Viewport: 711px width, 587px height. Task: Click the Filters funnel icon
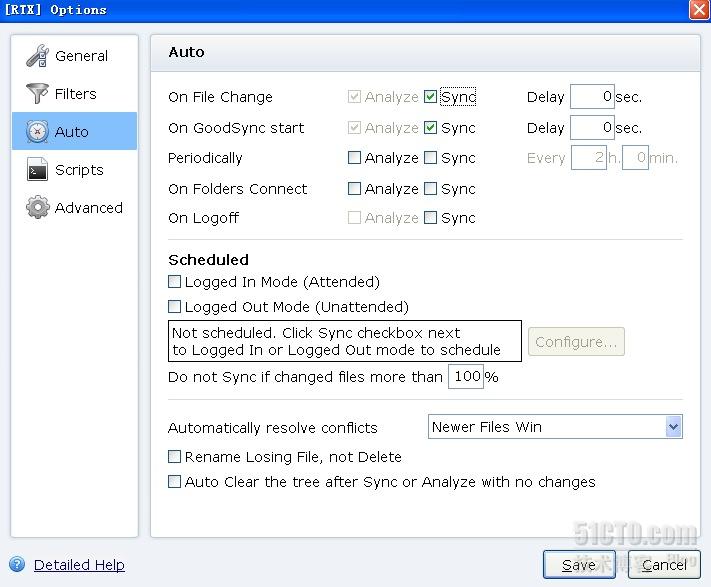point(37,93)
